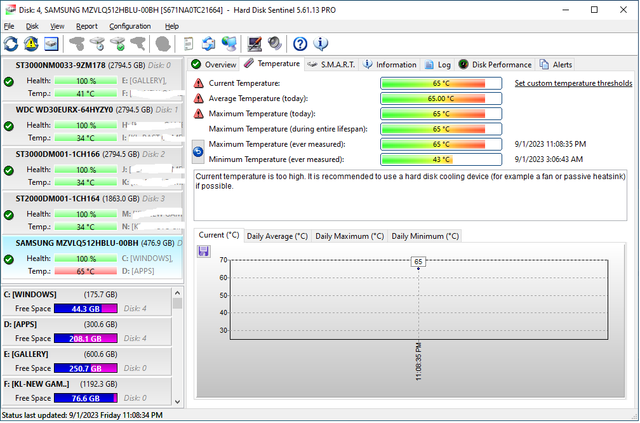The image size is (640, 423).
Task: Click the partition list scroll up arrow
Action: coord(177,293)
